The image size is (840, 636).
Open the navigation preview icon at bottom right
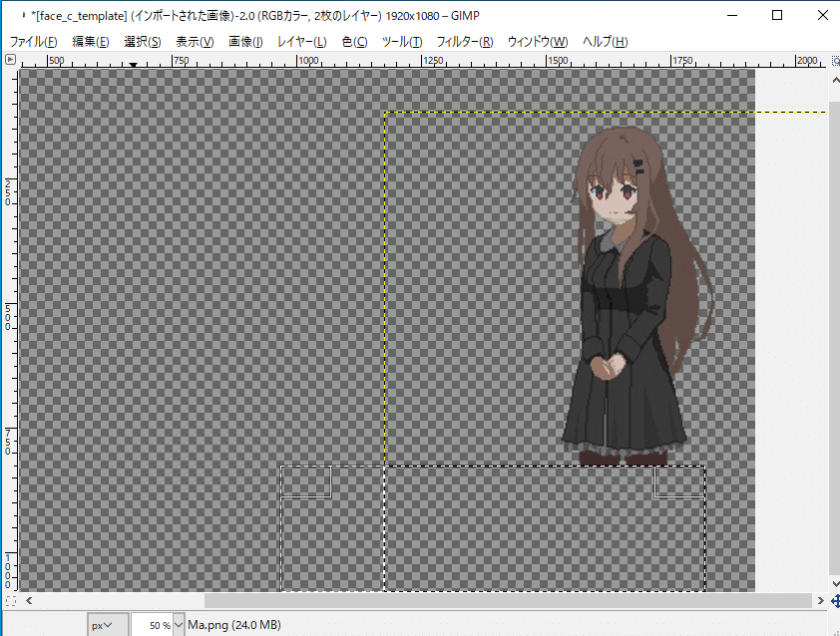click(835, 601)
